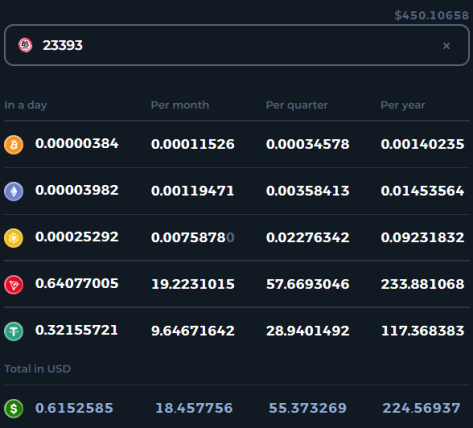Screen dimensions: 473x428
Task: Select Ethereum yearly value 0.01453564
Action: coord(422,191)
